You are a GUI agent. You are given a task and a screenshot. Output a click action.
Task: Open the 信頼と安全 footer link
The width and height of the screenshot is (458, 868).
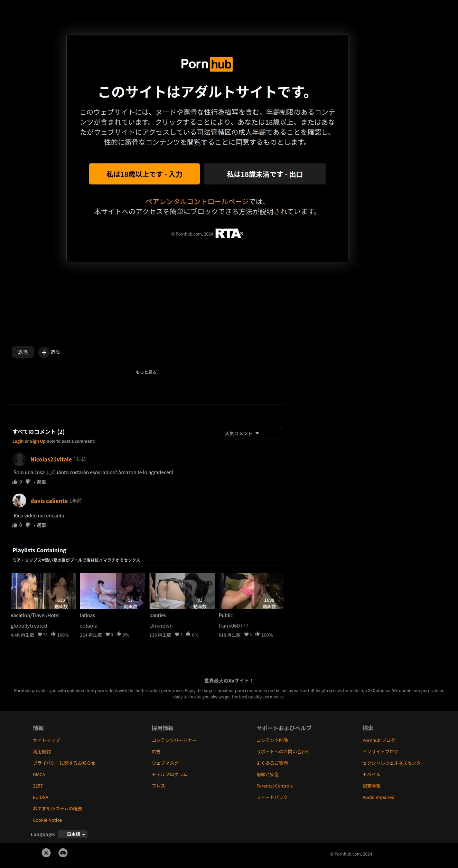pos(268,774)
